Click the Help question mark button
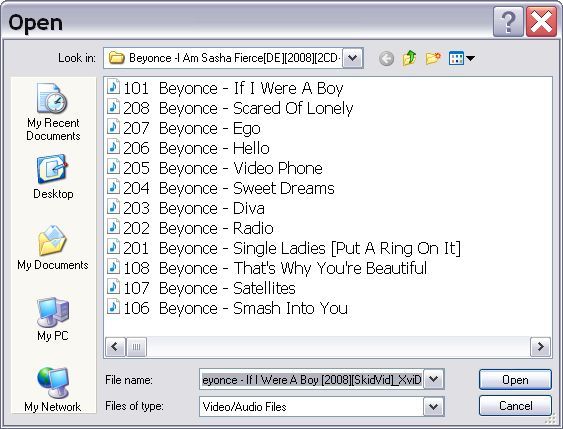563x429 pixels. (508, 22)
